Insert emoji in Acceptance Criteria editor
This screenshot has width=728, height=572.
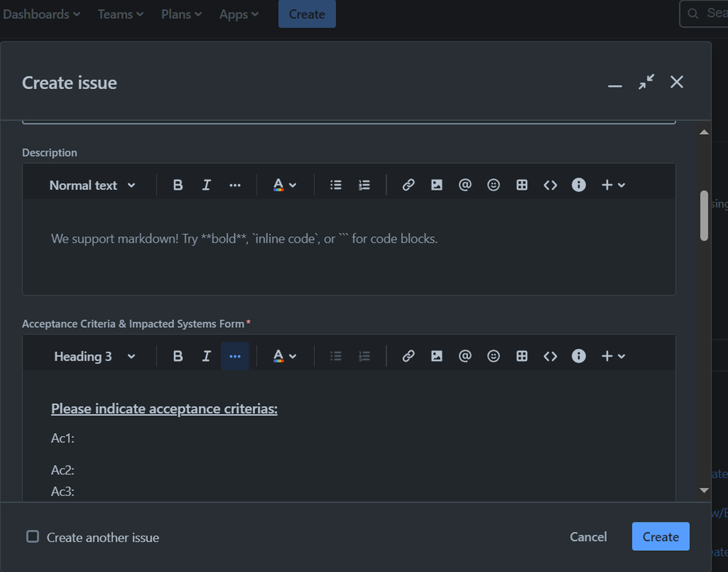(x=493, y=356)
